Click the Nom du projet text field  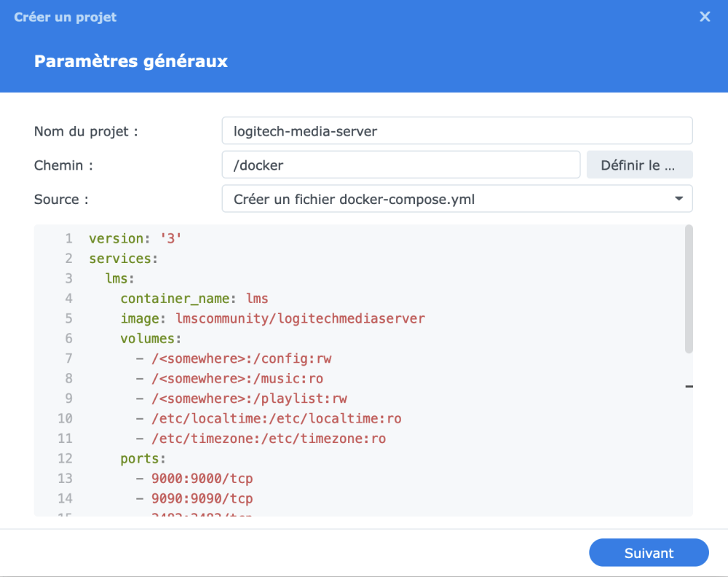point(456,131)
